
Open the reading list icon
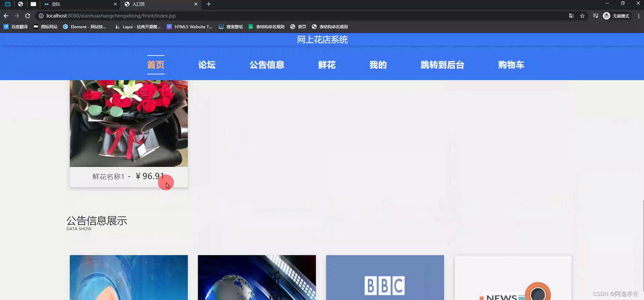[x=595, y=16]
